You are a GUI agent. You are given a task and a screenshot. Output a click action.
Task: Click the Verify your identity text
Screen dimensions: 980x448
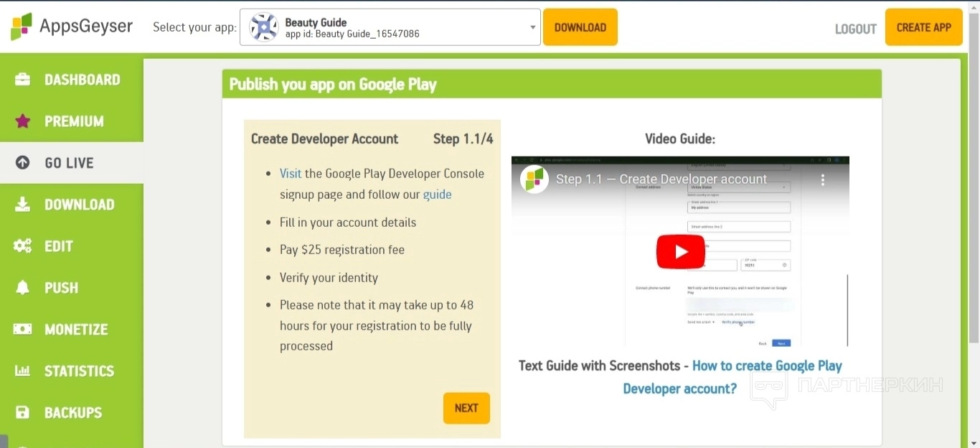(329, 278)
